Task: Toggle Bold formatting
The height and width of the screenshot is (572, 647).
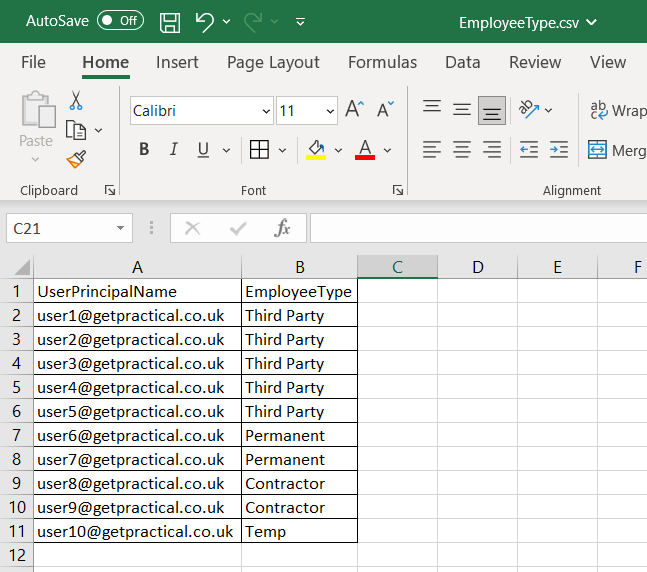Action: pos(144,149)
